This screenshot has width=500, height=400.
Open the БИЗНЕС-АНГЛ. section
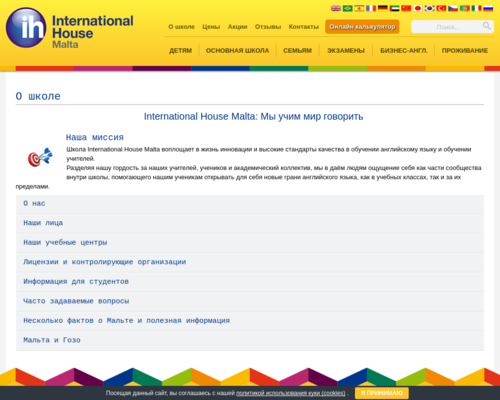point(404,51)
